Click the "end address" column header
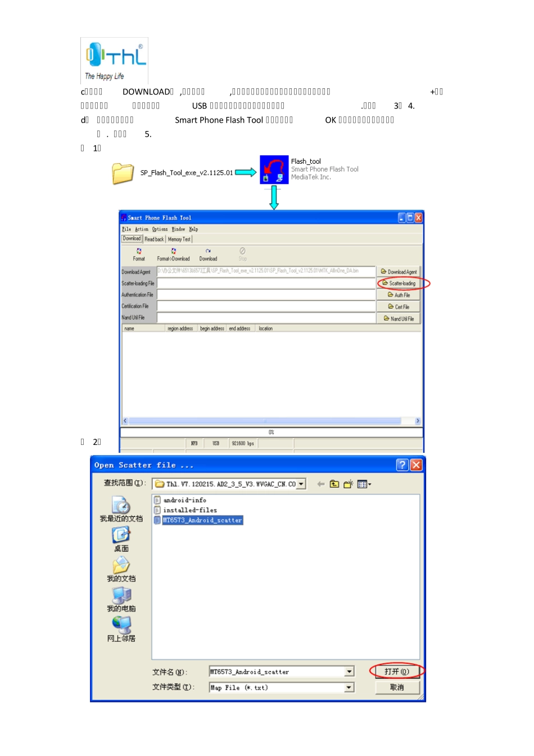The image size is (534, 756). (240, 328)
